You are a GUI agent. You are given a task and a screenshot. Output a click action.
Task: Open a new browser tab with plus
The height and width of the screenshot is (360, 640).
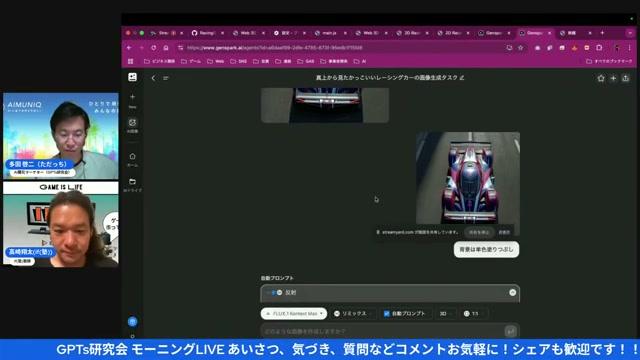coord(602,33)
